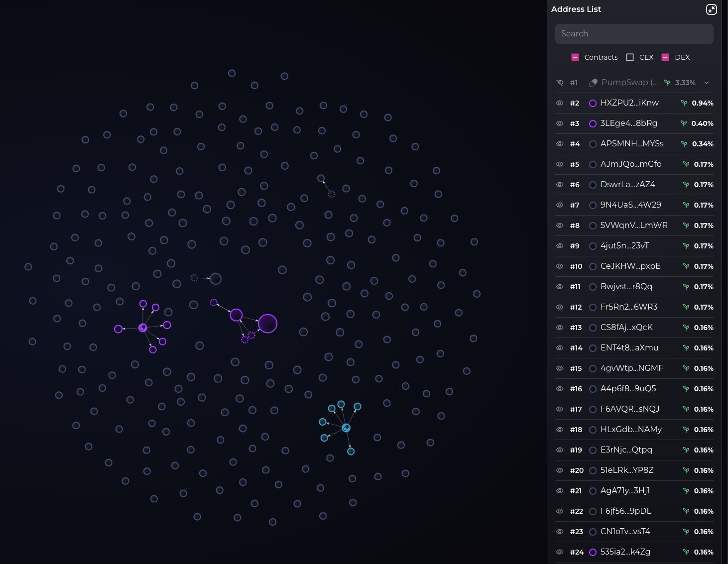Enable the CEX filter checkbox
728x564 pixels.
(630, 57)
